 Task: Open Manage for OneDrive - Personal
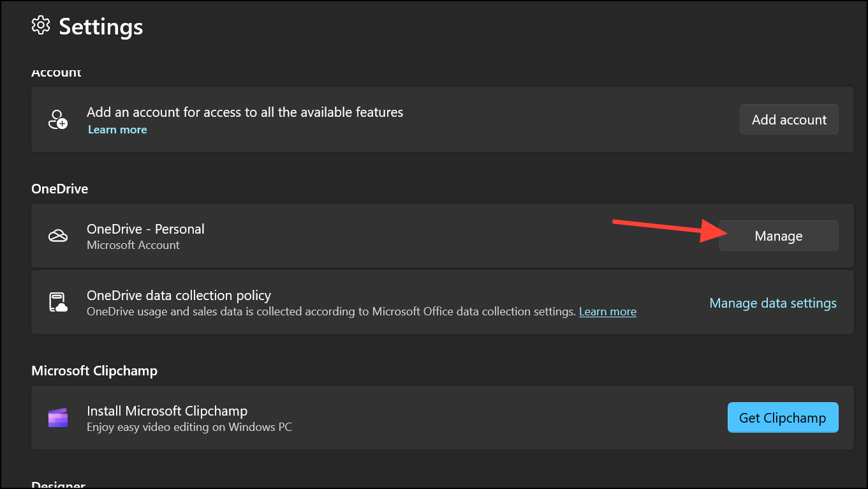point(779,236)
